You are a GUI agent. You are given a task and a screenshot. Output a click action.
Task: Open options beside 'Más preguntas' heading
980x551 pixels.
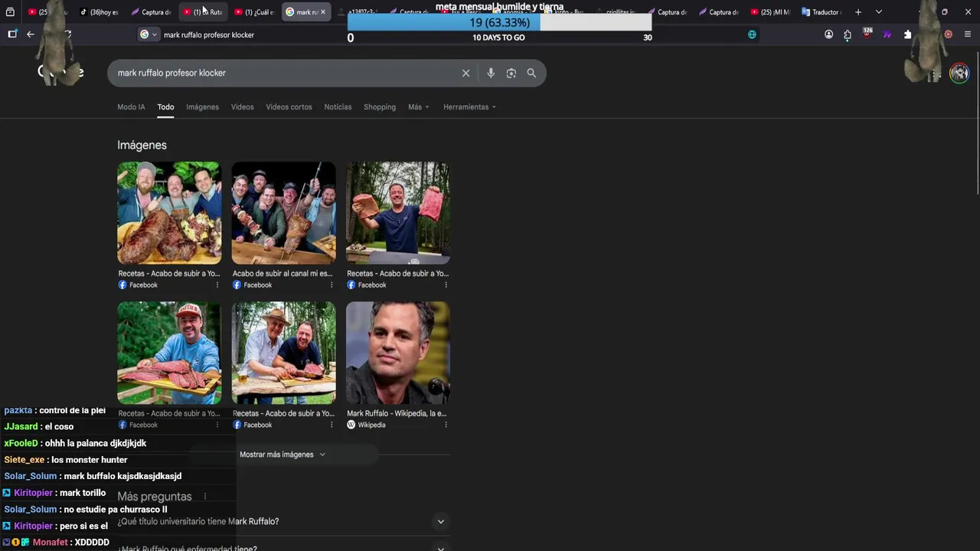click(x=204, y=497)
